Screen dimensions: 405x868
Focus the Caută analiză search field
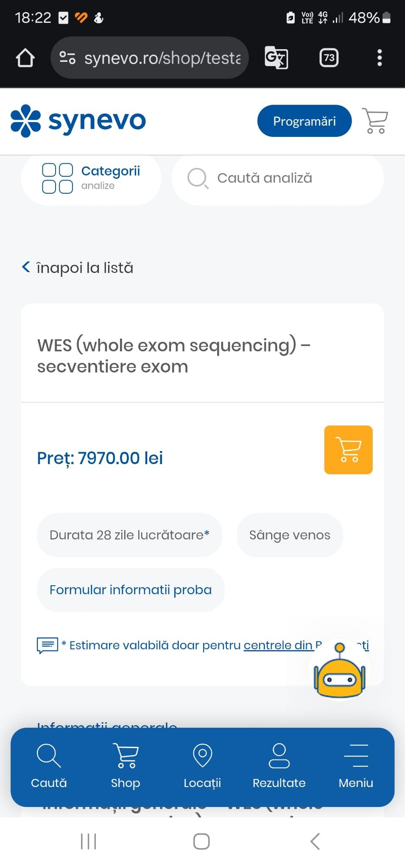(277, 178)
